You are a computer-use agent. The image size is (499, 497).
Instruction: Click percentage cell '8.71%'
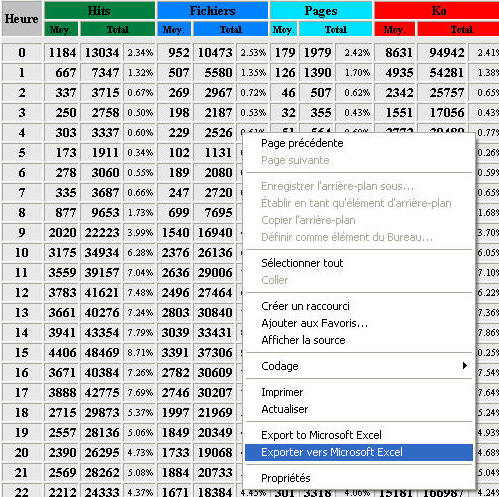click(140, 353)
